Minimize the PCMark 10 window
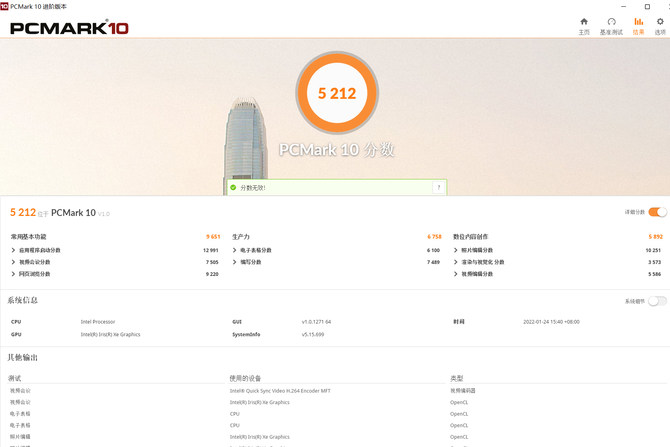Image resolution: width=670 pixels, height=447 pixels. coord(623,6)
